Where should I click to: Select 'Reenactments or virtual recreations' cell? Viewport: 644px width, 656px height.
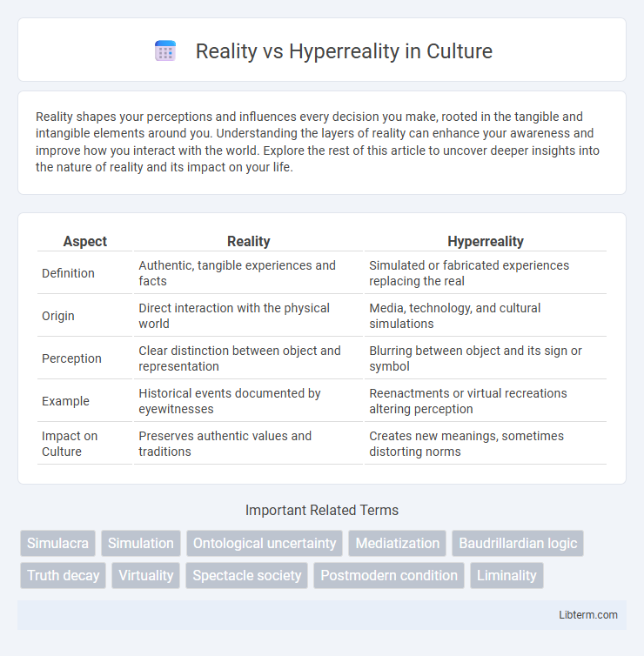click(486, 401)
